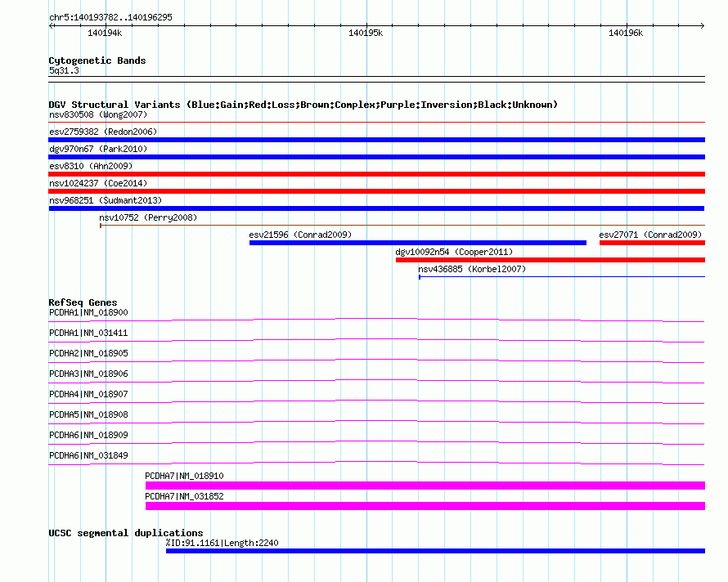This screenshot has height=582, width=728.
Task: Open gene PCDHA5|NM_018908 label
Action: [88, 414]
